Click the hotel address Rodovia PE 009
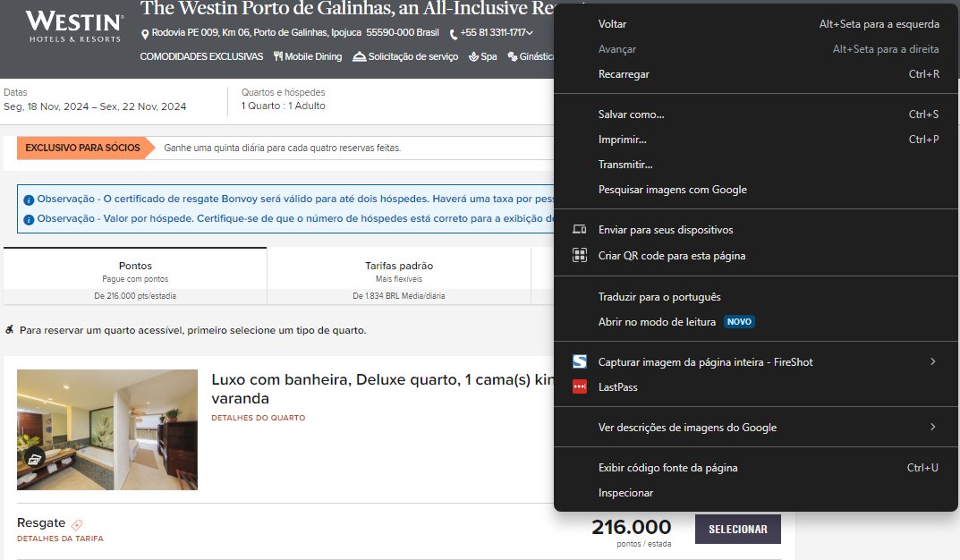This screenshot has width=960, height=560. (x=295, y=32)
